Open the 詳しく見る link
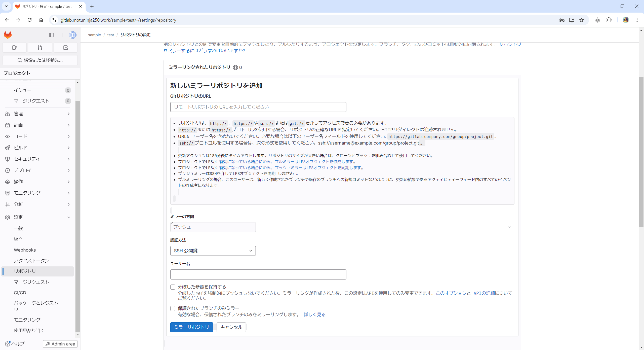Screen dimensions: 644x350 tap(314, 314)
